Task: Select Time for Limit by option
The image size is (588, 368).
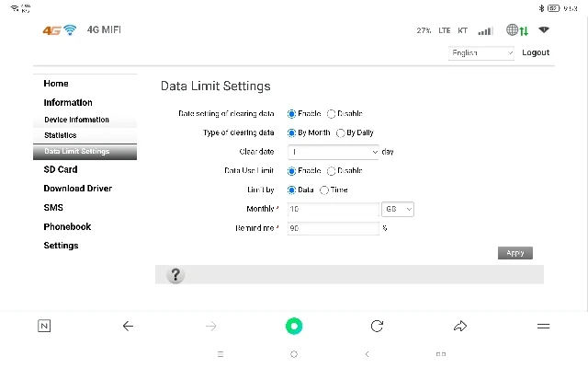Action: 324,190
